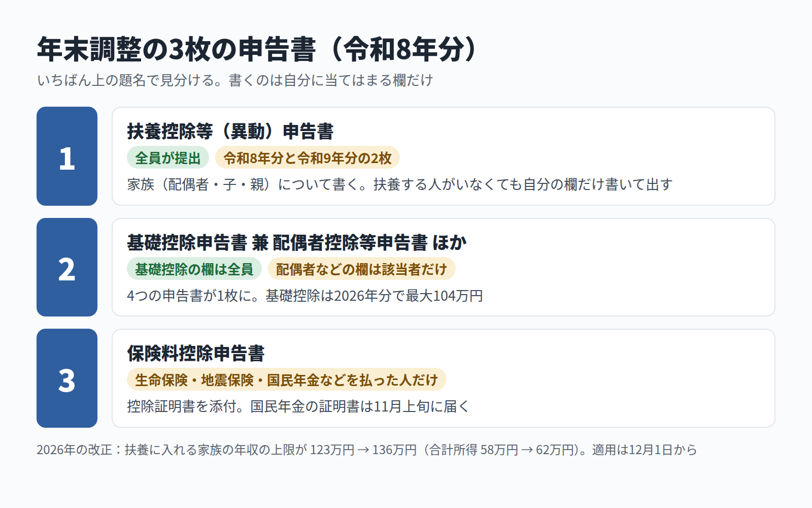Screen dimensions: 812x508
Task: Click the description starting 家族（配偶者・子・親）について書く
Action: pos(400,184)
